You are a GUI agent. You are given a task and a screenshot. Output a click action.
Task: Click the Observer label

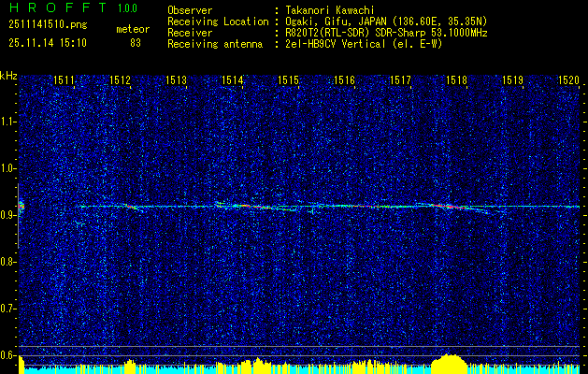point(190,10)
